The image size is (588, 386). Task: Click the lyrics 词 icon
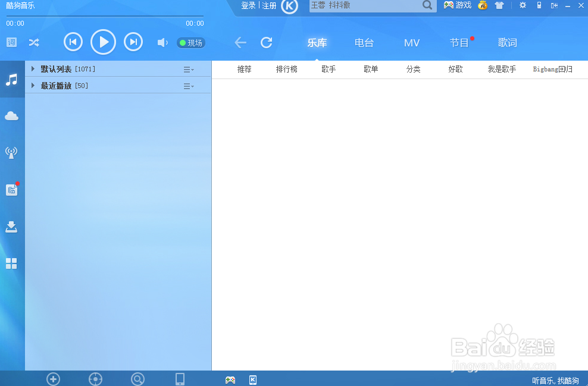pos(12,42)
